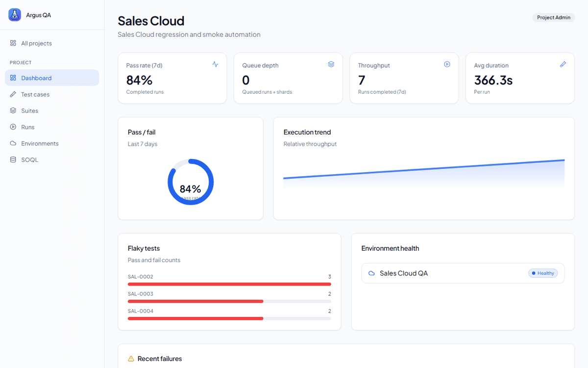Screen dimensions: 588x368
Task: Select the Dashboard menu item
Action: [52, 78]
